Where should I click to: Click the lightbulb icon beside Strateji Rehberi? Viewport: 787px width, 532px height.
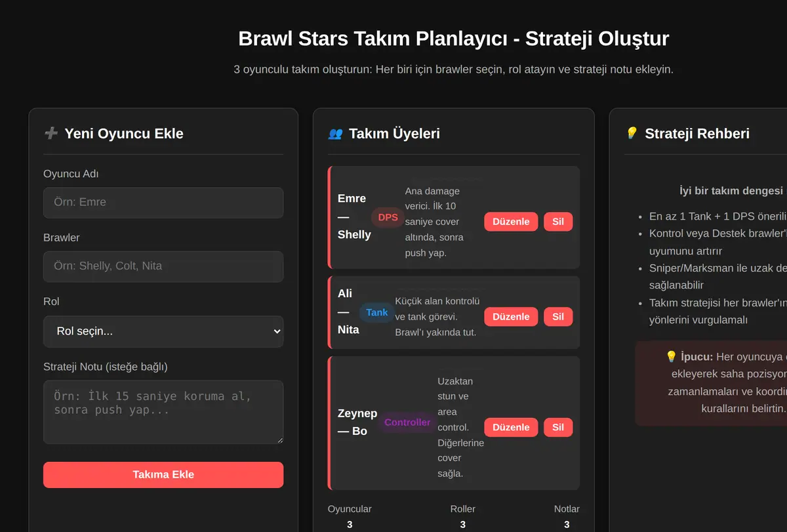click(x=632, y=133)
